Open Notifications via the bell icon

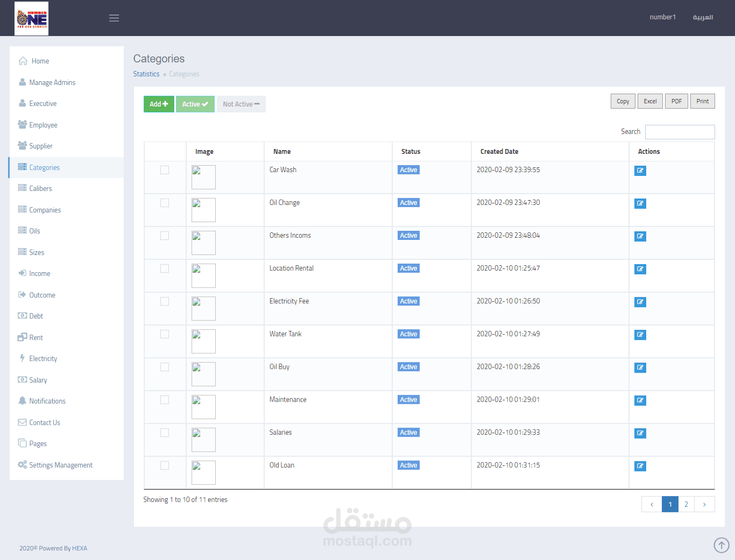coord(22,401)
